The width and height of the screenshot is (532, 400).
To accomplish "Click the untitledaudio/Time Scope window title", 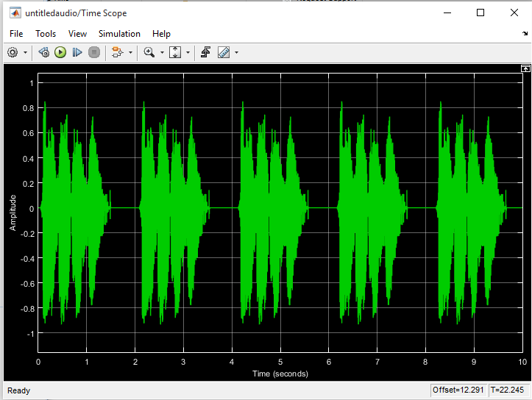I will tap(76, 13).
